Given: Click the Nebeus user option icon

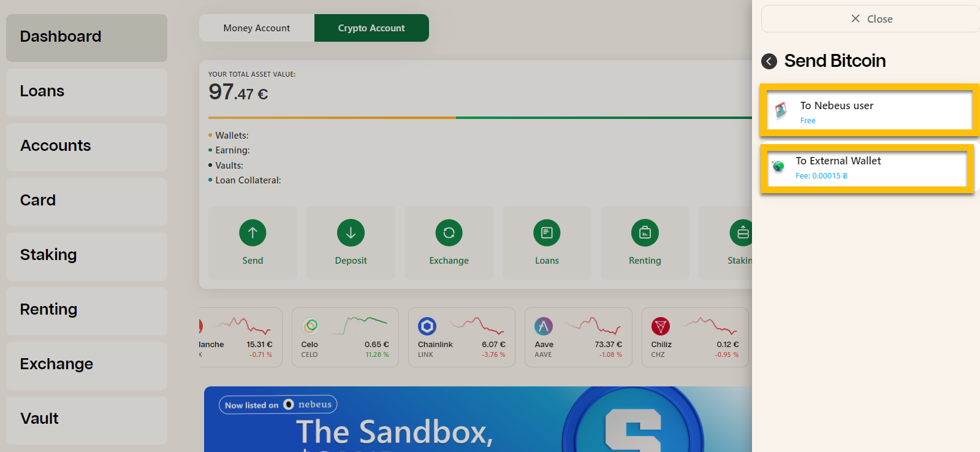Looking at the screenshot, I should [x=781, y=110].
